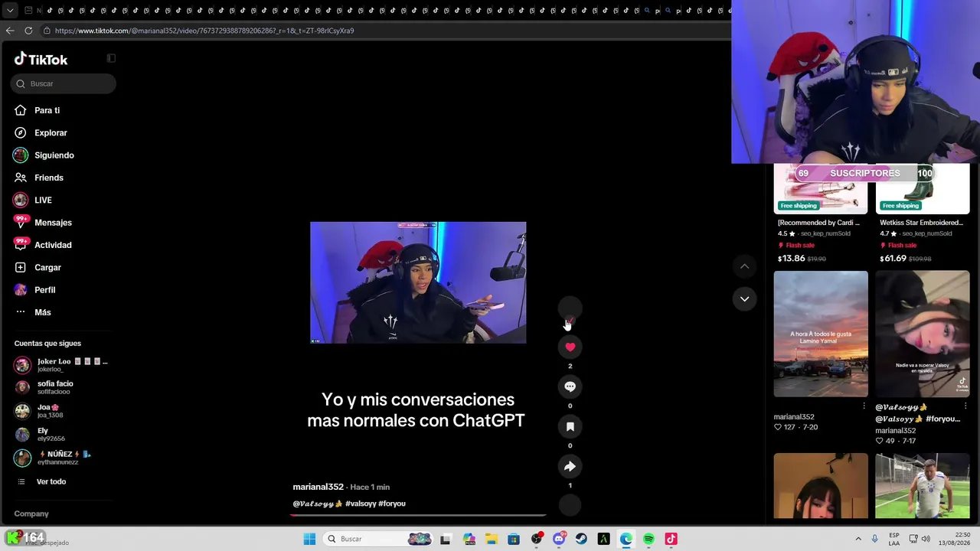Share the video with the arrow button
This screenshot has width=980, height=551.
(570, 467)
